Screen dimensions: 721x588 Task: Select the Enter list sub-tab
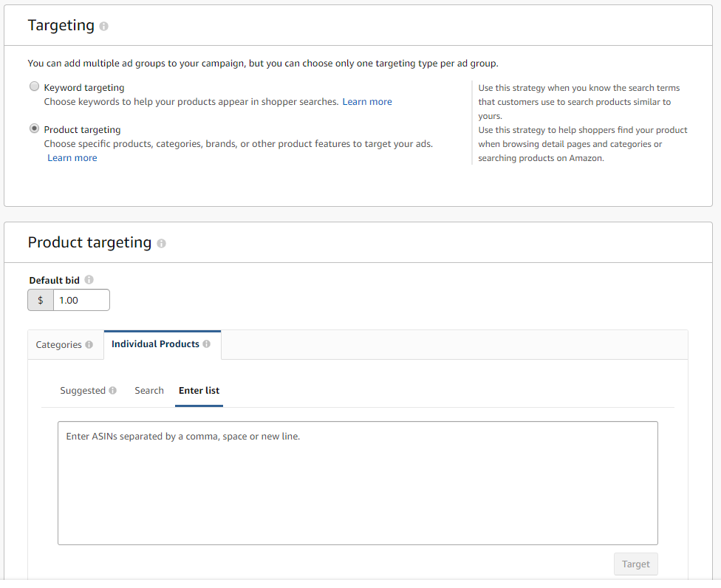click(x=199, y=391)
